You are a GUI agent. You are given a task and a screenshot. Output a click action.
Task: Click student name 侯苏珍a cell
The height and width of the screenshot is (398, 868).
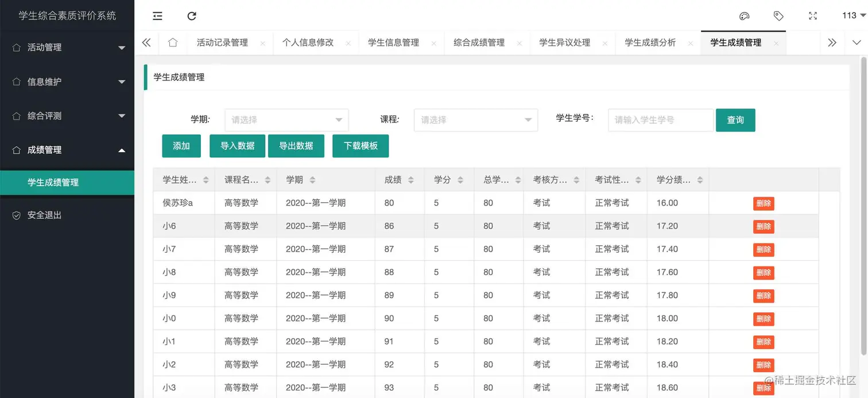pyautogui.click(x=184, y=203)
